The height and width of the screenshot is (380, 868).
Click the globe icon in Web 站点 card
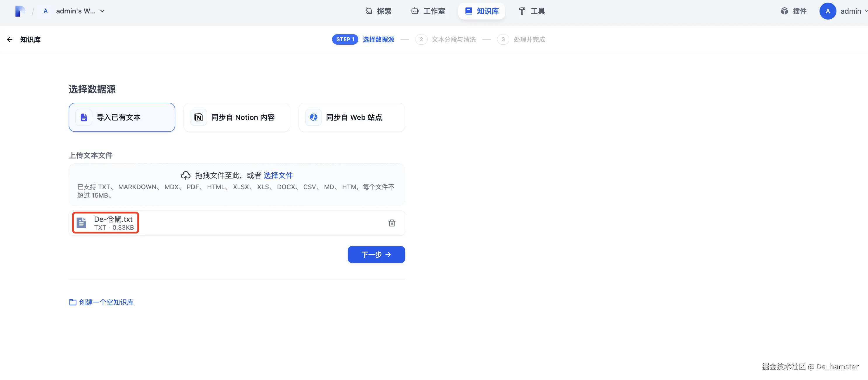click(313, 117)
